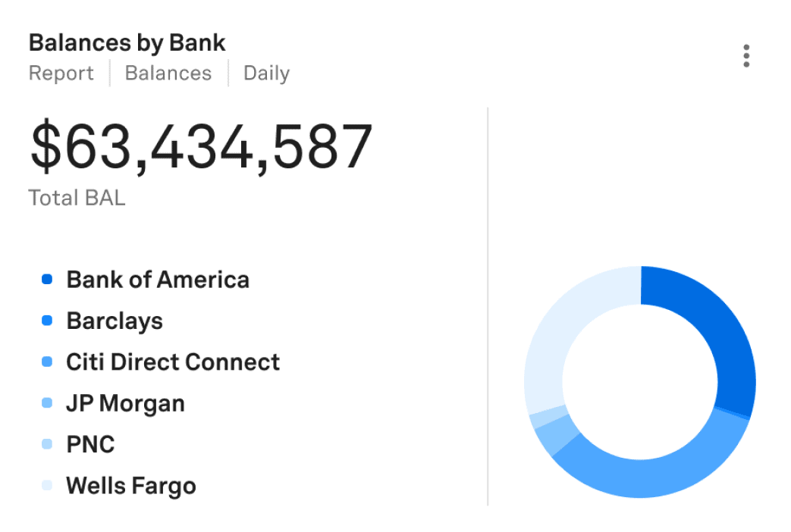This screenshot has height=532, width=791.
Task: Click the Wells Fargo legend label
Action: 131,485
